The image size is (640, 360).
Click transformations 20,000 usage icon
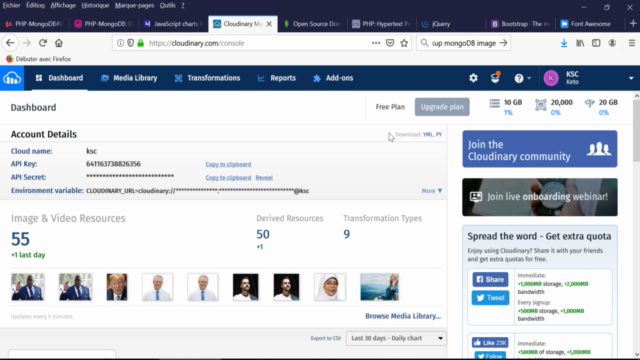tap(540, 105)
